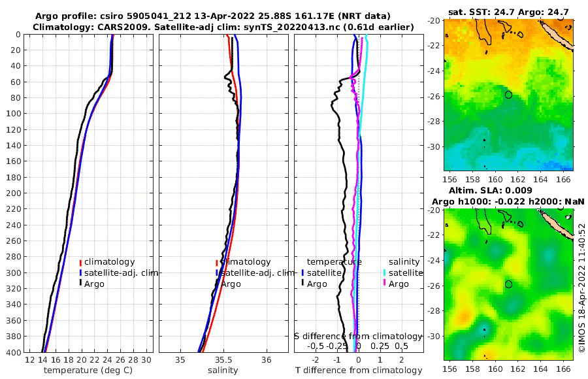Click the black circle marker on SST map

[508, 95]
